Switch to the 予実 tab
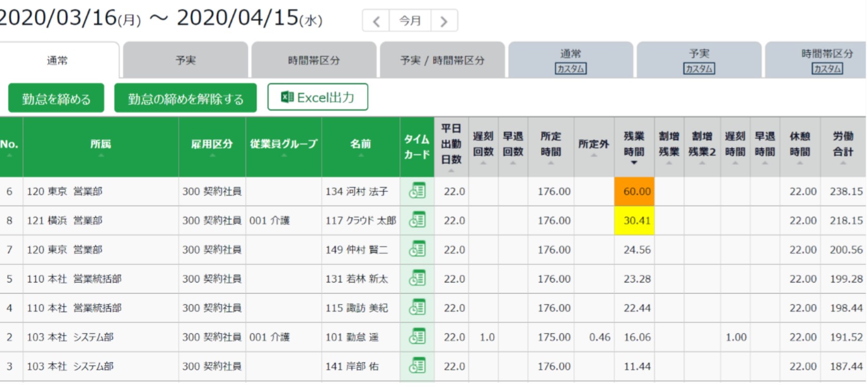The image size is (868, 387). pos(185,61)
